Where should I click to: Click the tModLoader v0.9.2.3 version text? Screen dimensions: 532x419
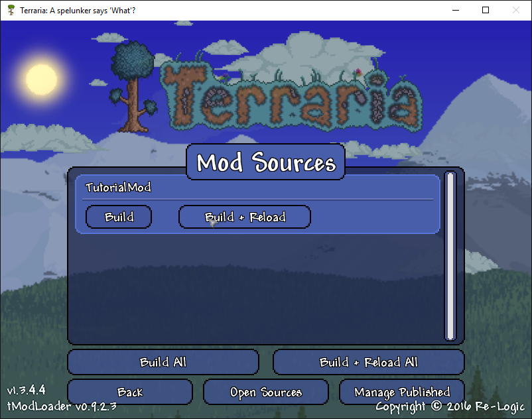62,406
